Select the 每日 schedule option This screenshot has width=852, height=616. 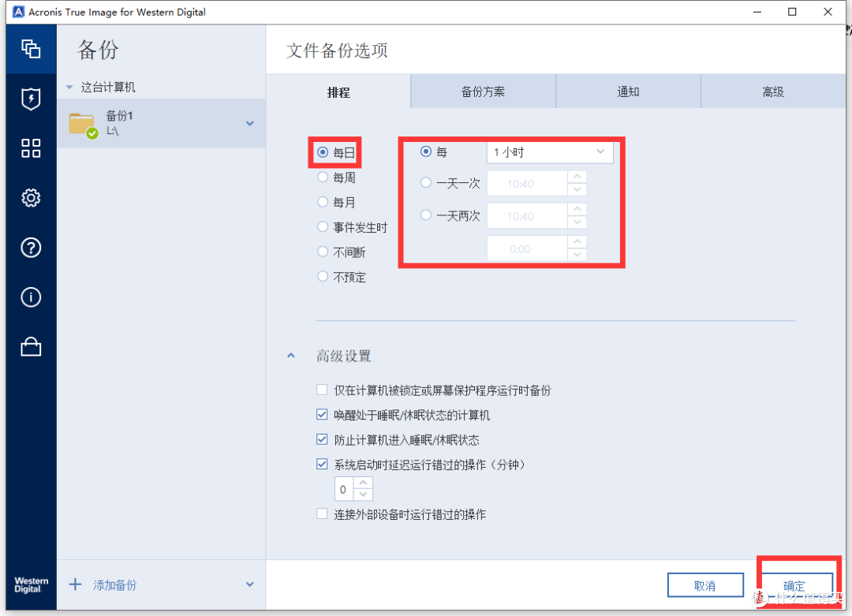(323, 152)
